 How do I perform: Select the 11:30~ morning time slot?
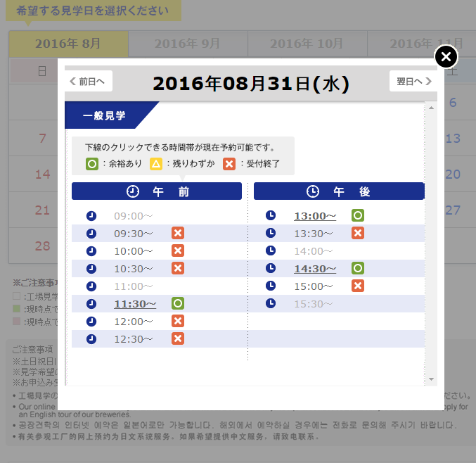point(135,304)
